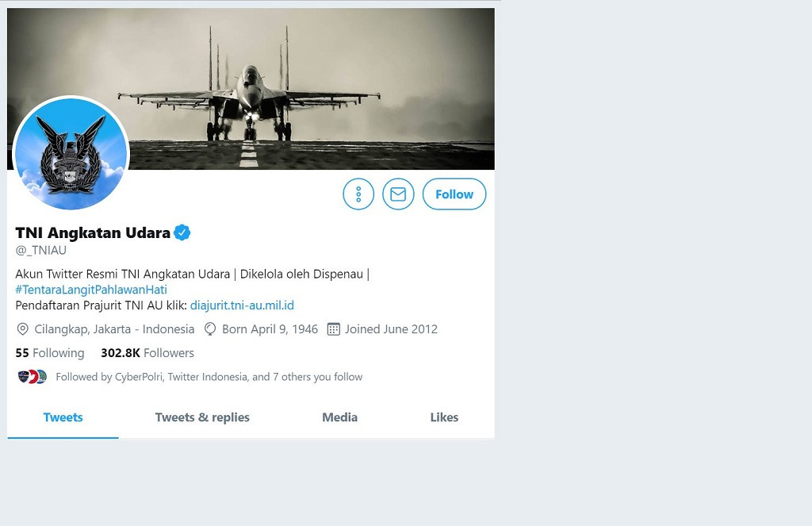Click the @_TNIAU handle text

point(41,251)
